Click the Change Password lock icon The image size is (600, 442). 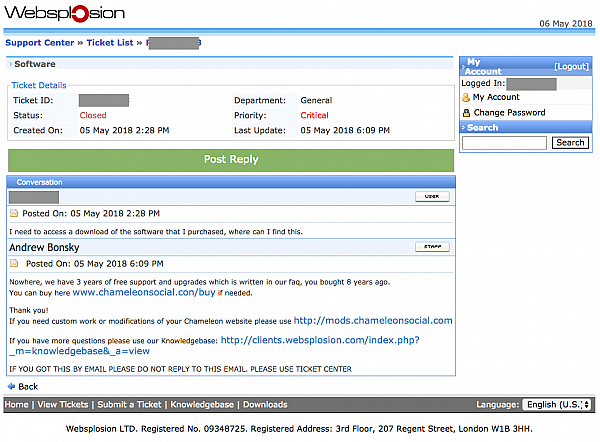click(466, 113)
